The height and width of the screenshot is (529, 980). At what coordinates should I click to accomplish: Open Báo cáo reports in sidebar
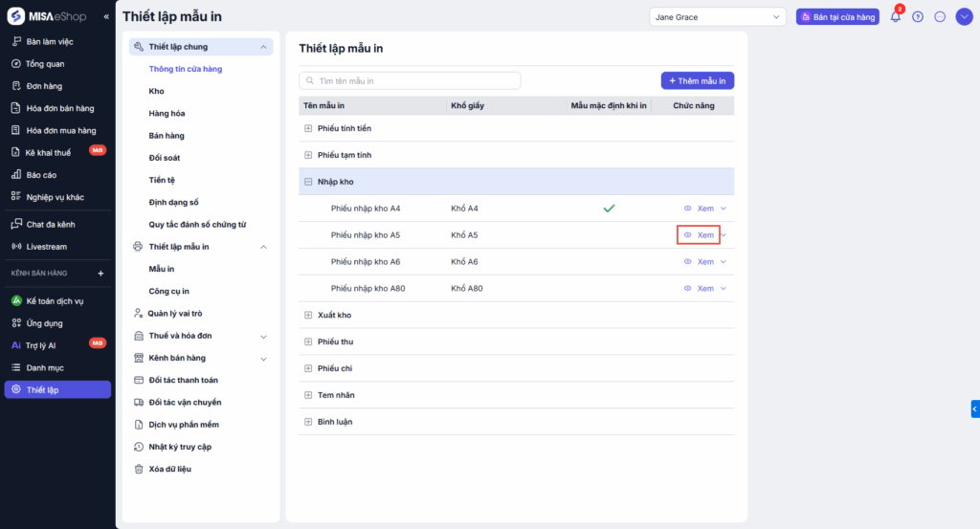[x=41, y=175]
